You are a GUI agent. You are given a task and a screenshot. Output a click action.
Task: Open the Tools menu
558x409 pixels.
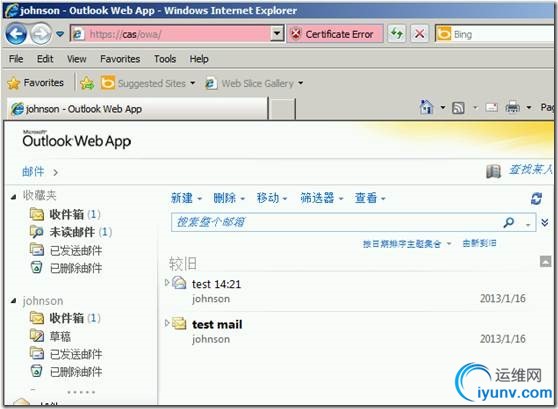[165, 59]
